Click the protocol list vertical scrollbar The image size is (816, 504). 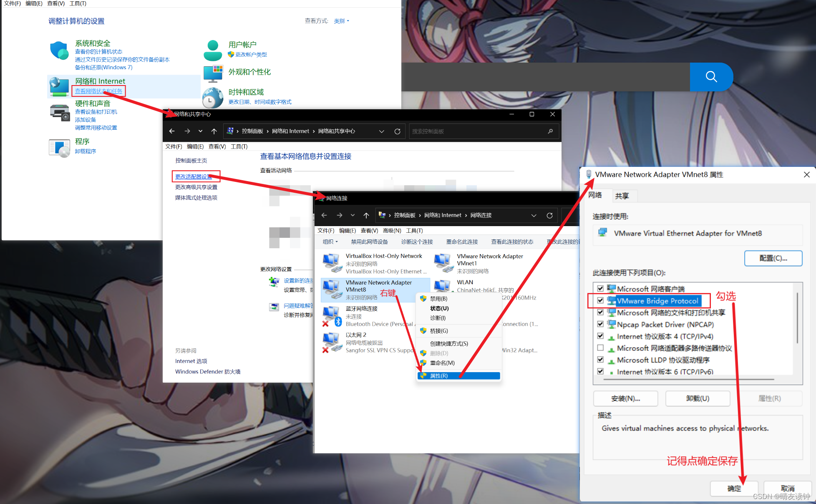tap(797, 317)
